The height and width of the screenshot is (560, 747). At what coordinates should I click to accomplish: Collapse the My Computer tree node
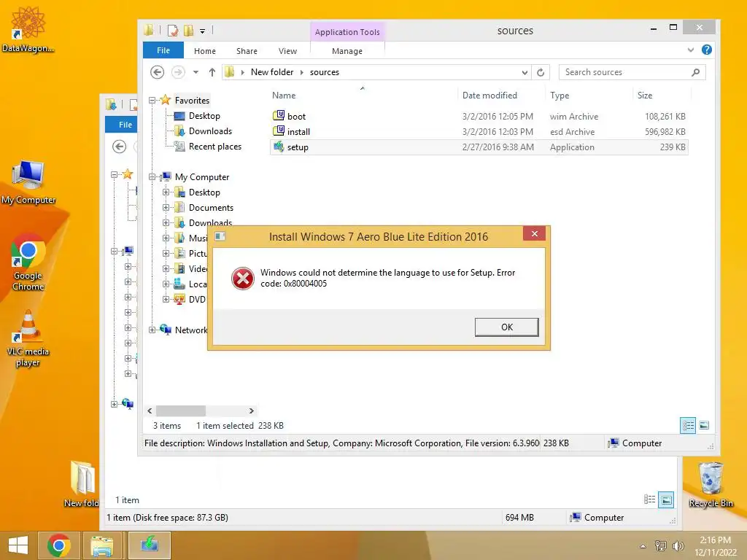click(152, 176)
